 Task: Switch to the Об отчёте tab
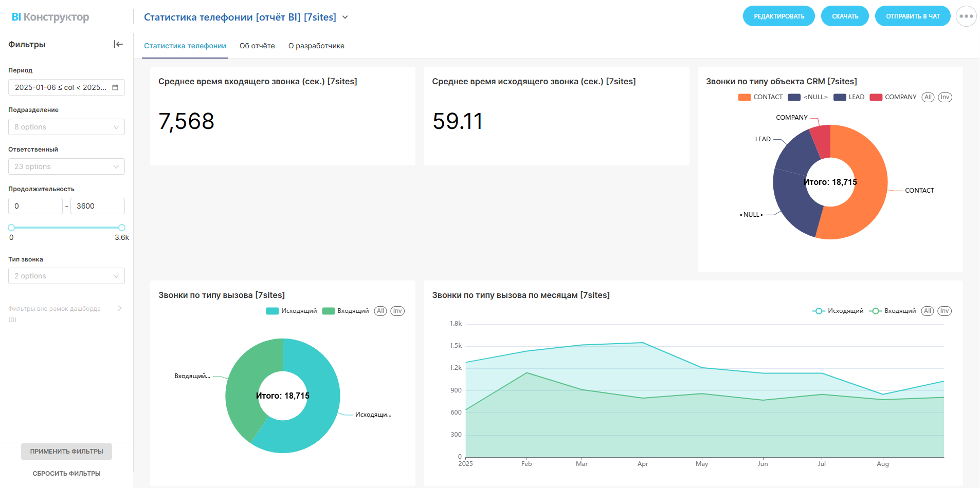pyautogui.click(x=257, y=46)
